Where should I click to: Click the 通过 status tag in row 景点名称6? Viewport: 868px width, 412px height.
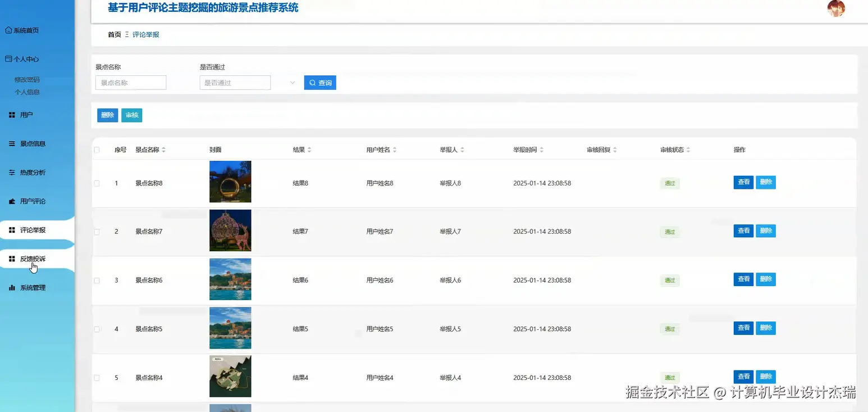(x=670, y=280)
